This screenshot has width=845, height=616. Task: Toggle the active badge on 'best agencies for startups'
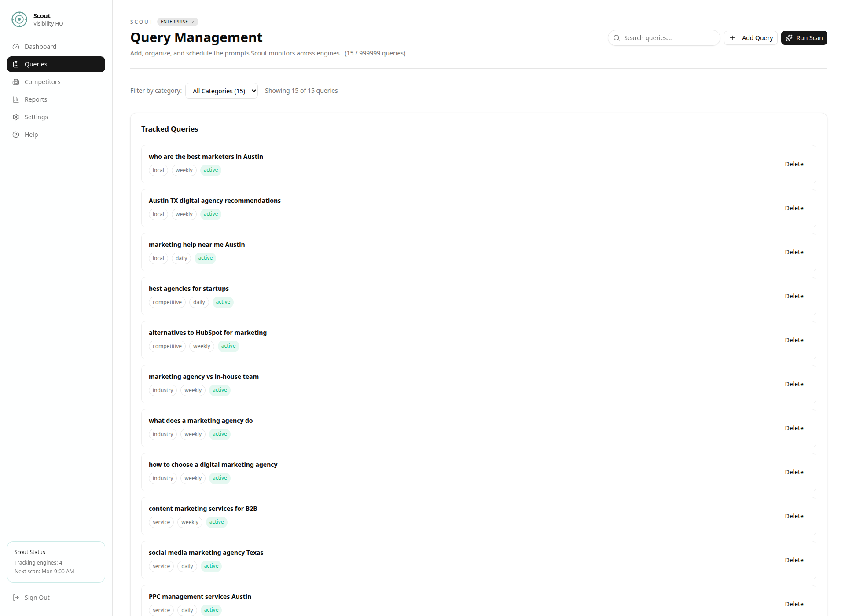[223, 302]
